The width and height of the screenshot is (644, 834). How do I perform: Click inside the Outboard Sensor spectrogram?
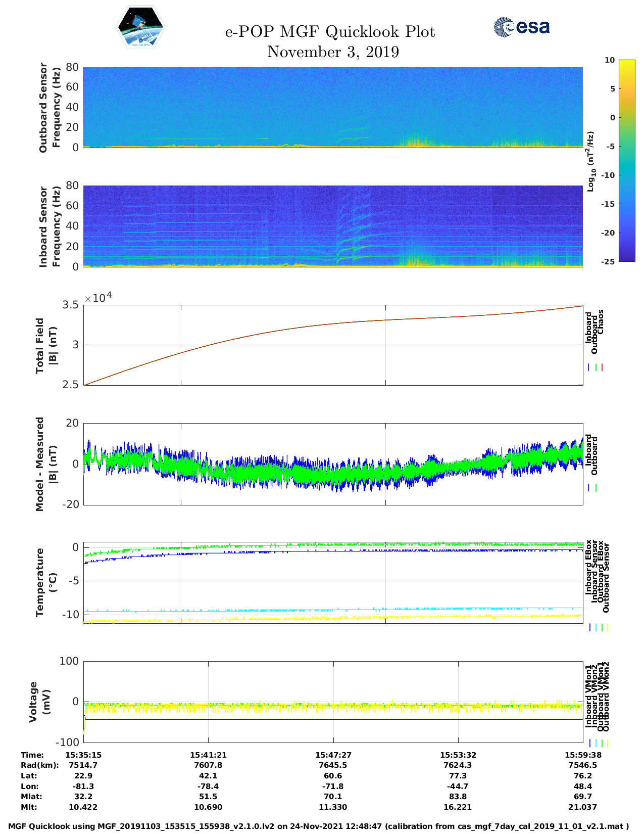click(333, 107)
